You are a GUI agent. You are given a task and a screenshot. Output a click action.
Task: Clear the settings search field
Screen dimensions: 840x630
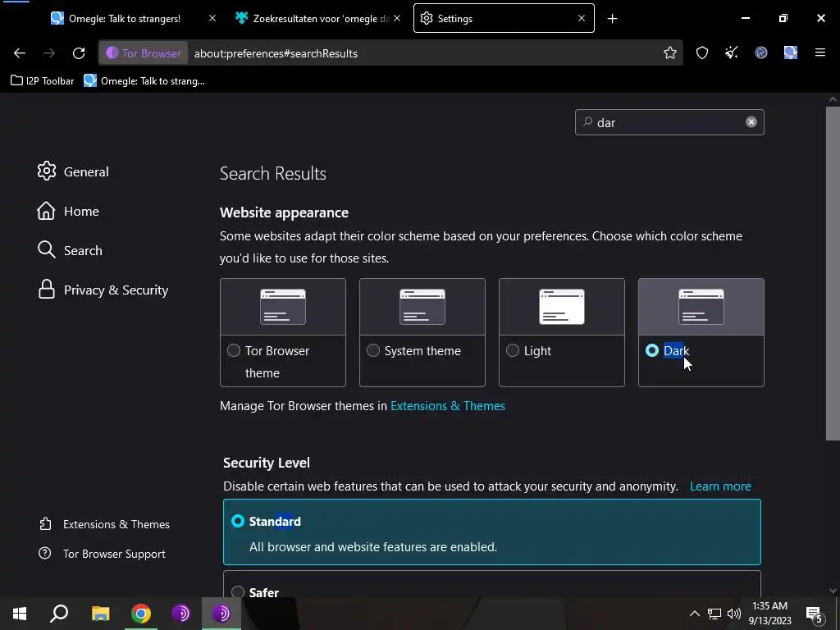pos(751,122)
